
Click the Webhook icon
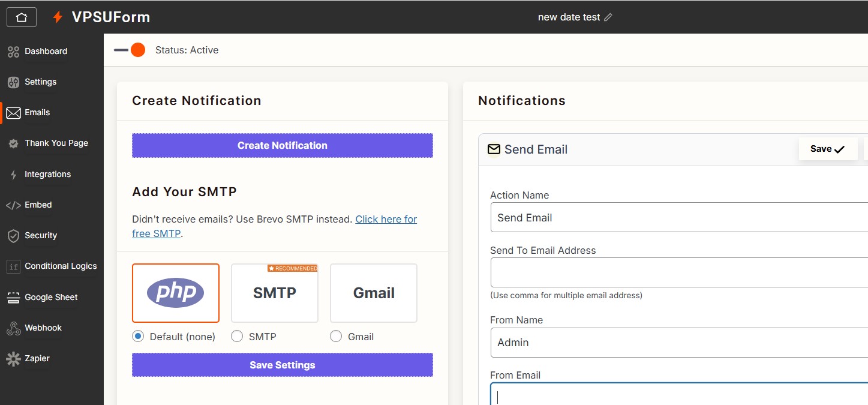[13, 328]
